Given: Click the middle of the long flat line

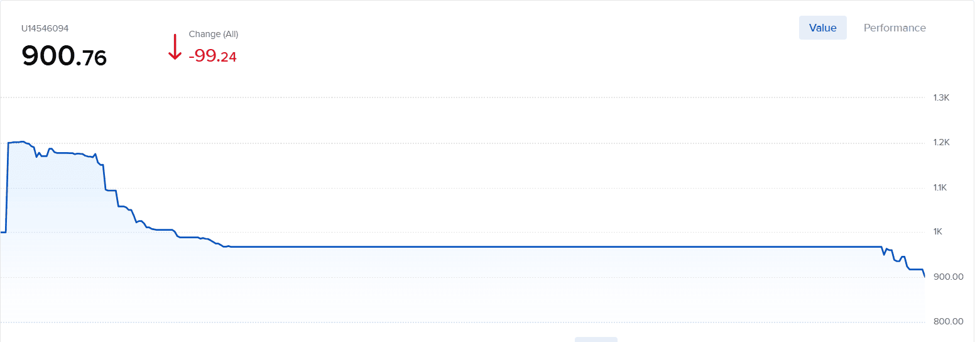Looking at the screenshot, I should 553,246.
